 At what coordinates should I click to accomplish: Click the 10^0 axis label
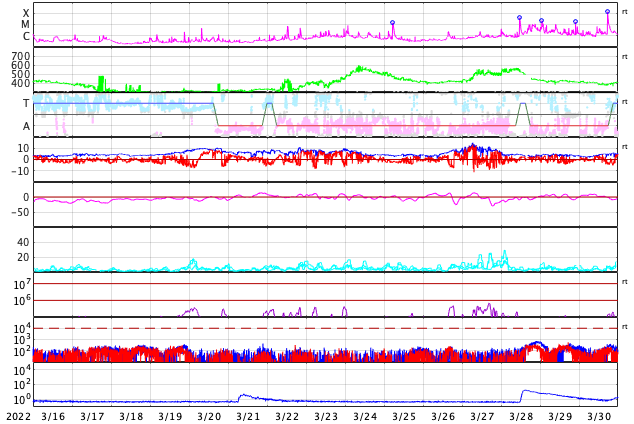tap(22, 400)
